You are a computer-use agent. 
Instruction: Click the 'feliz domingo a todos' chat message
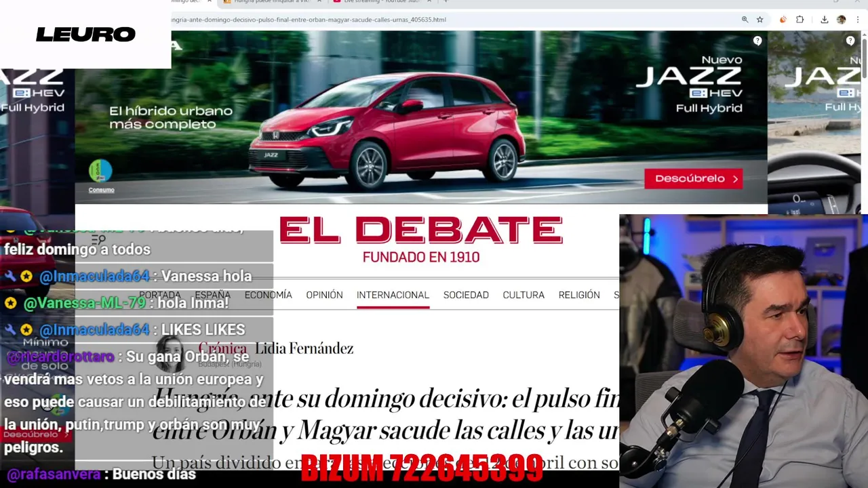coord(77,249)
